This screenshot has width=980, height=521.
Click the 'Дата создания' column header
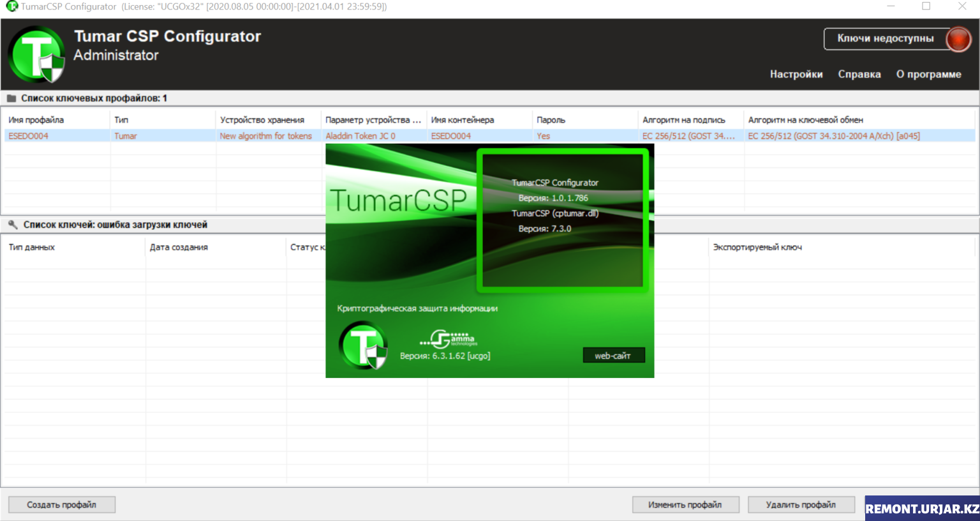coord(179,247)
